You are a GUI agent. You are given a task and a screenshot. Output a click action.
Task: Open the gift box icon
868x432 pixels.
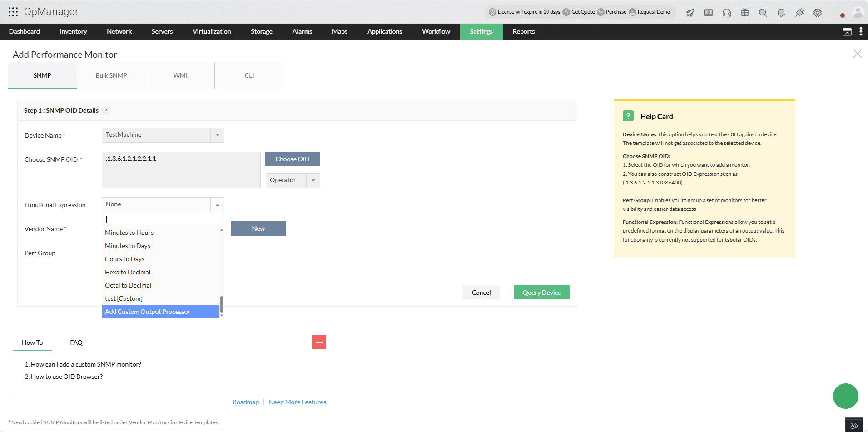point(745,12)
